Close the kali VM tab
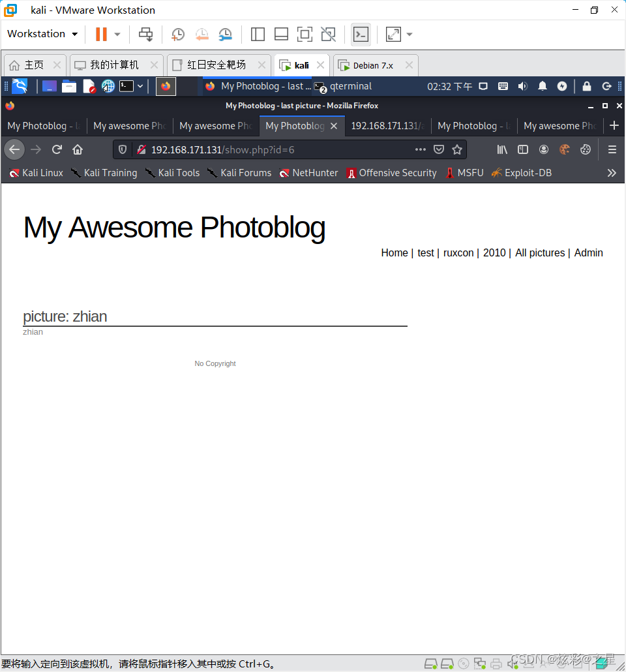The image size is (626, 672). [x=320, y=65]
